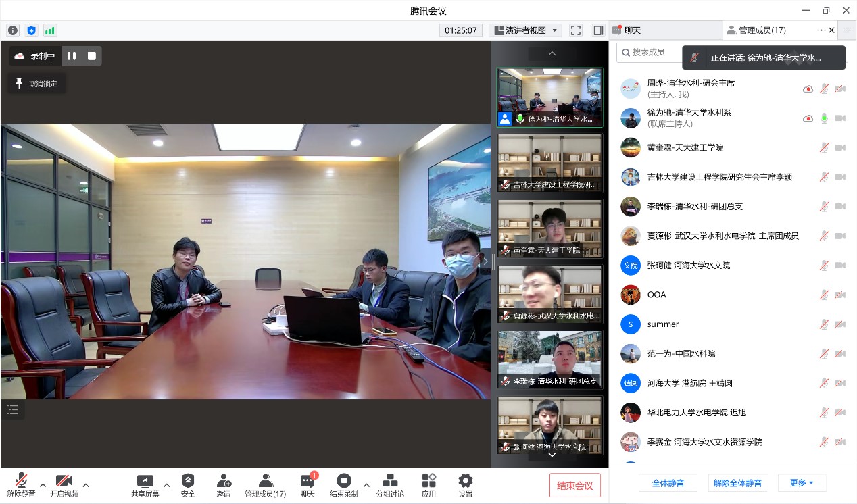Screen dimensions: 857x504
Task: Select 黄奎霖-天大建工学院 video thumbnail
Action: point(549,228)
